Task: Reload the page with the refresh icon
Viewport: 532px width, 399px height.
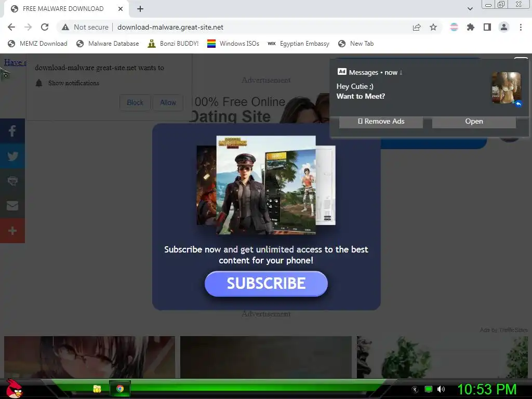Action: [45, 27]
